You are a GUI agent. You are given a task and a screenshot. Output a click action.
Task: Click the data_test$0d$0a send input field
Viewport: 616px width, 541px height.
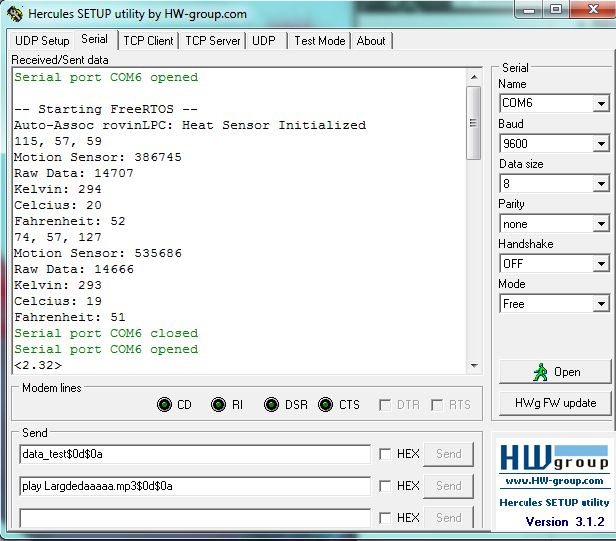coord(195,454)
